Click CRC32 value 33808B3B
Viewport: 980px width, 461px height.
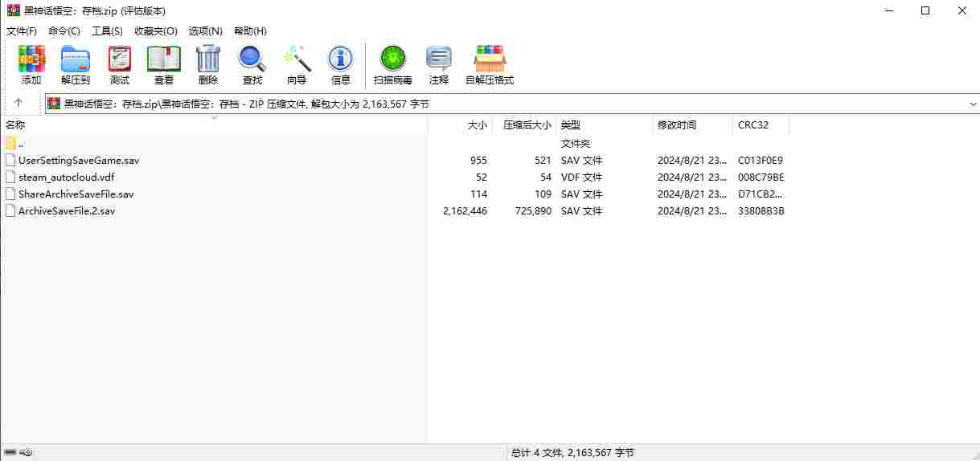tap(761, 210)
